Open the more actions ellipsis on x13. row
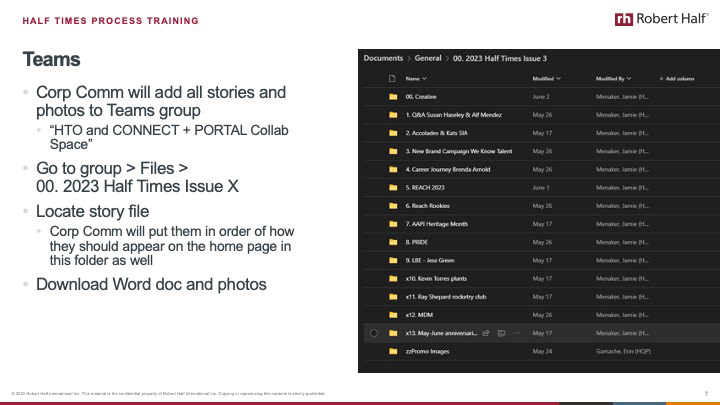Screen dimensions: 720x405 tap(517, 333)
